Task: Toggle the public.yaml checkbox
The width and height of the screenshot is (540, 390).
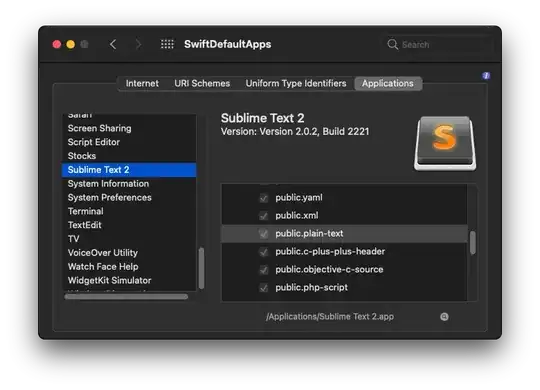Action: (x=263, y=198)
